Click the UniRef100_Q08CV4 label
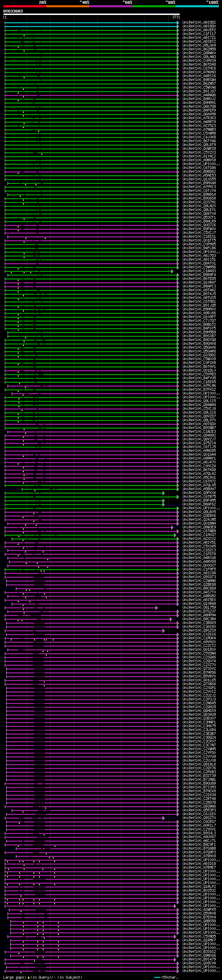Image resolution: width=222 pixels, height=980 pixels. (x=199, y=963)
